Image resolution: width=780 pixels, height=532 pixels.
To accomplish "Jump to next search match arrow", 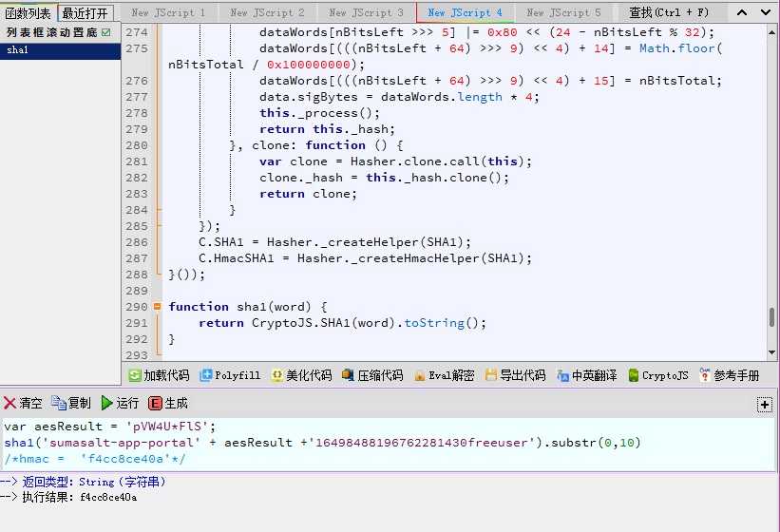I will (x=766, y=12).
